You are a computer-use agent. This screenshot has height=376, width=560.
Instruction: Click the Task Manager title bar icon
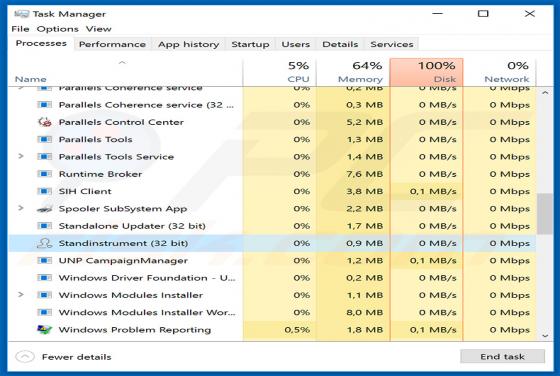[x=21, y=14]
